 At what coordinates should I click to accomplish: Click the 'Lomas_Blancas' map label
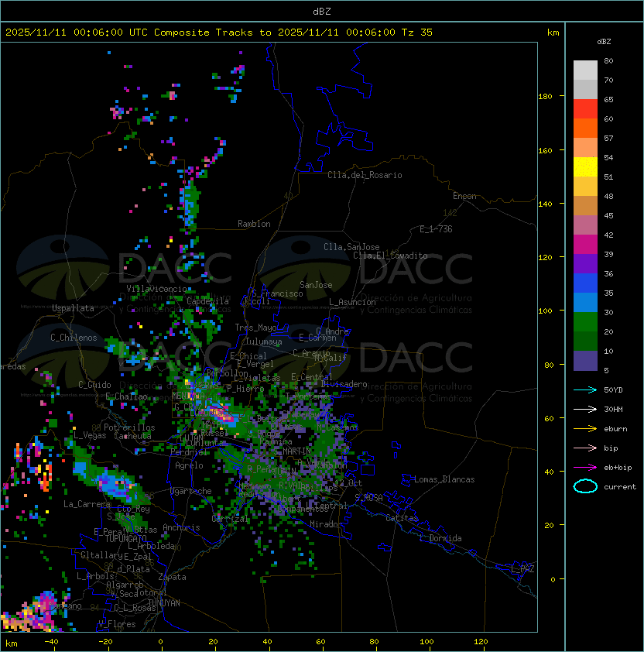click(x=444, y=479)
